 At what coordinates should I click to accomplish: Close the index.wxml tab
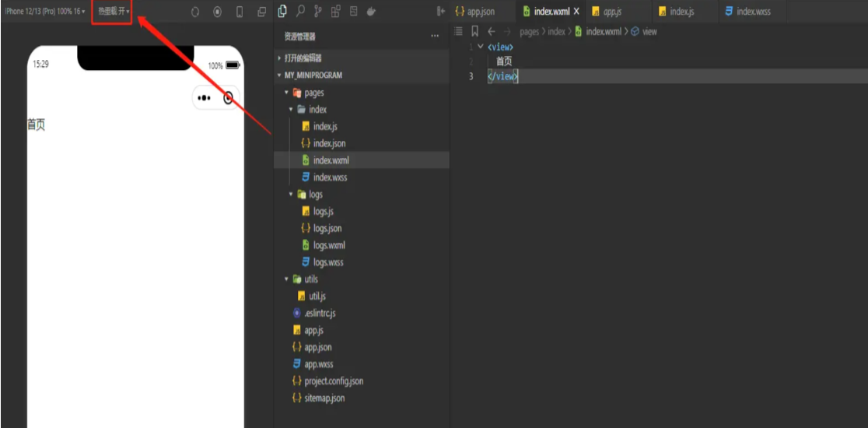576,12
